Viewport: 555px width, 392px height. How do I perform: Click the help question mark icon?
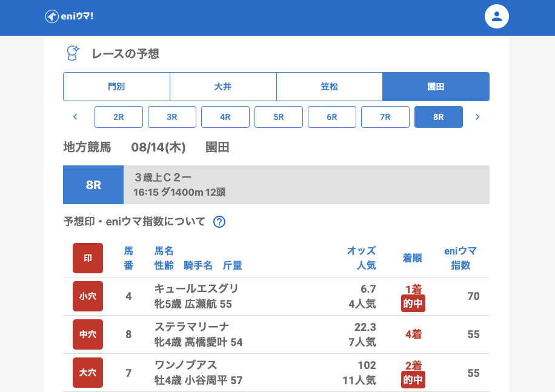[x=219, y=222]
